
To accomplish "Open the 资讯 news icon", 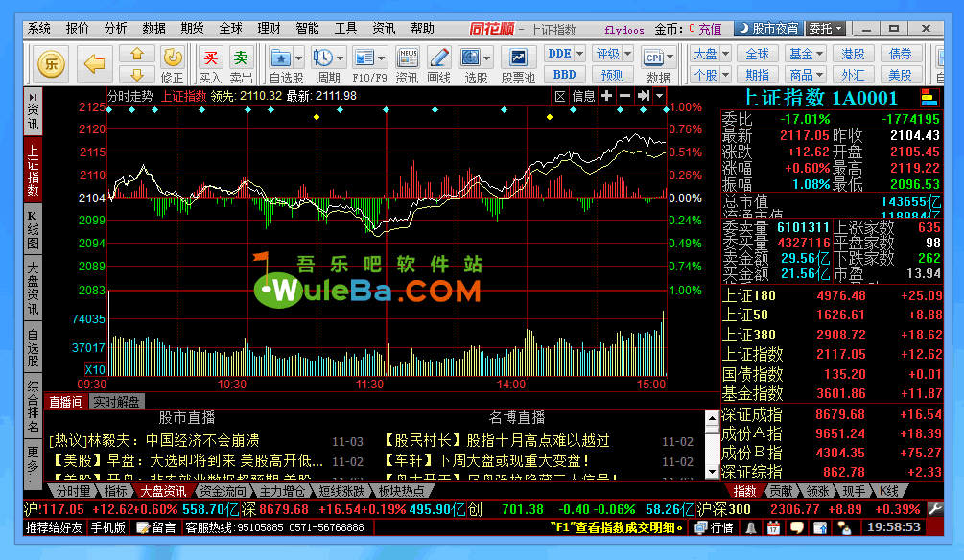I will point(407,58).
